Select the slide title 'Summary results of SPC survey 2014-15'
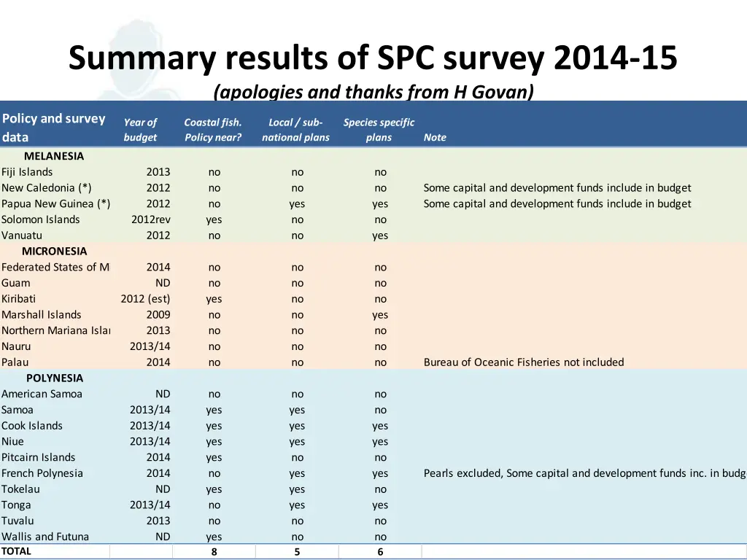 coord(373,57)
